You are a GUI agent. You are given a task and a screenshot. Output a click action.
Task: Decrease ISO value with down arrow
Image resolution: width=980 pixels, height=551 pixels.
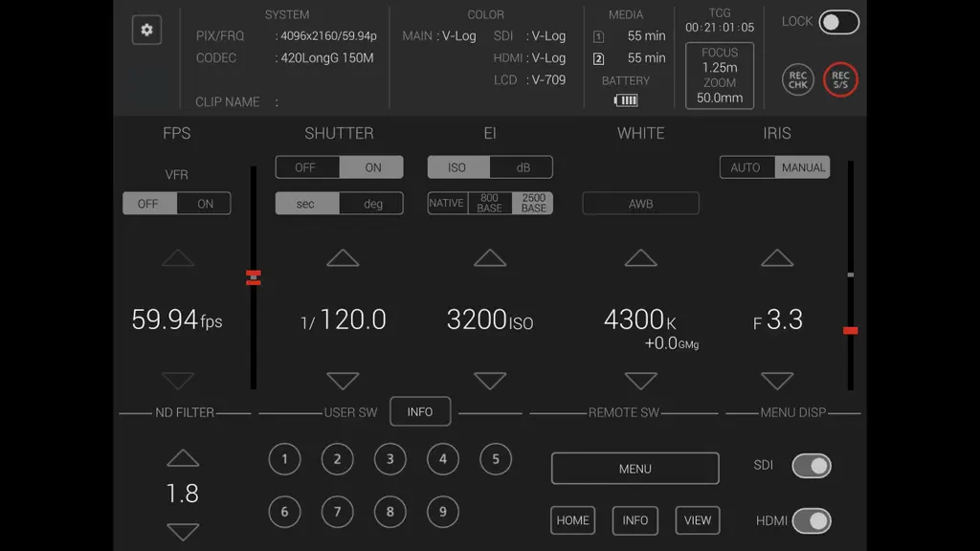pyautogui.click(x=490, y=381)
